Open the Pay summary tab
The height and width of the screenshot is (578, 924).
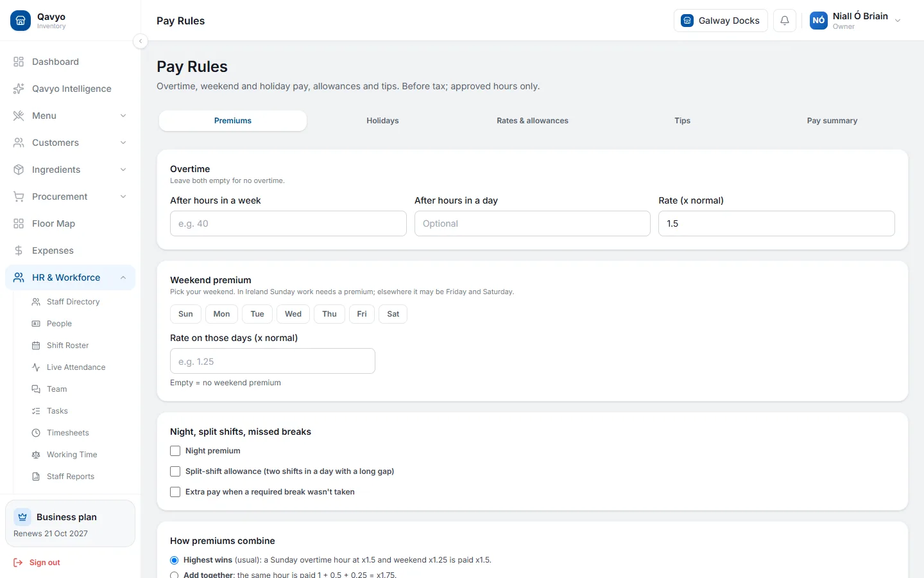coord(832,121)
